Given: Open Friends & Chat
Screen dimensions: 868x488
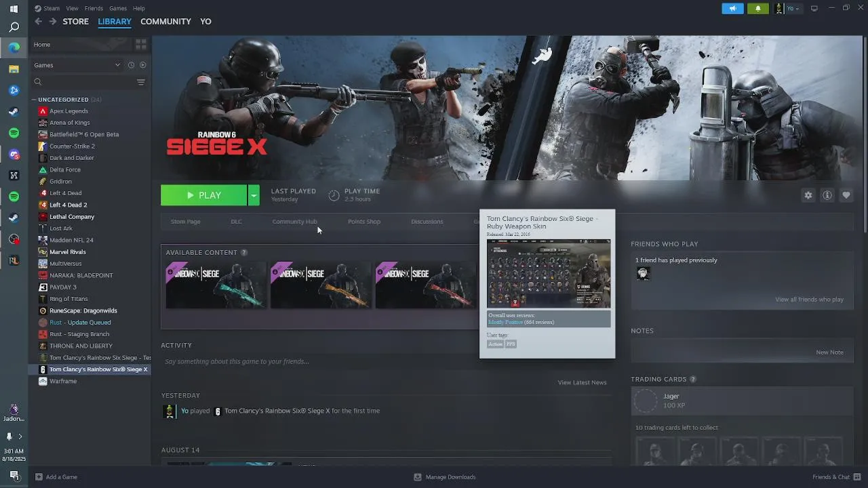Looking at the screenshot, I should (835, 477).
